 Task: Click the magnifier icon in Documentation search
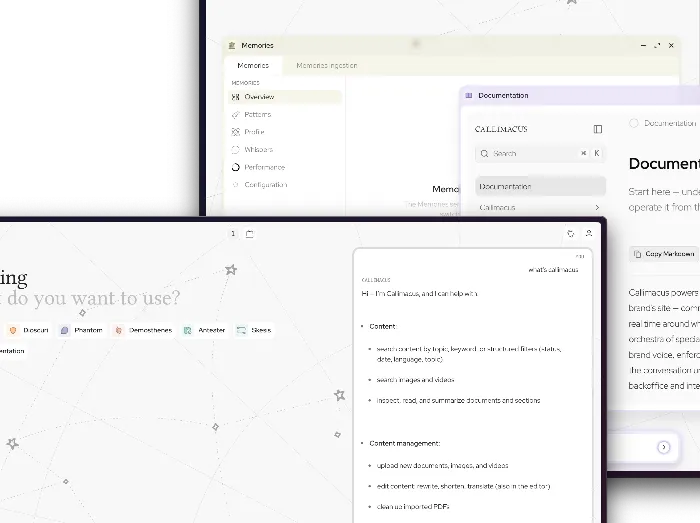click(x=484, y=154)
